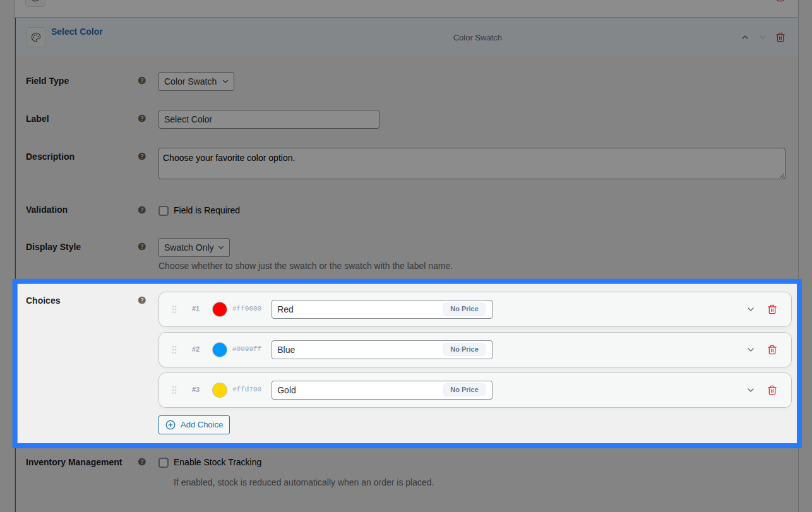Open help tooltip for Choices
This screenshot has width=812, height=512.
142,301
